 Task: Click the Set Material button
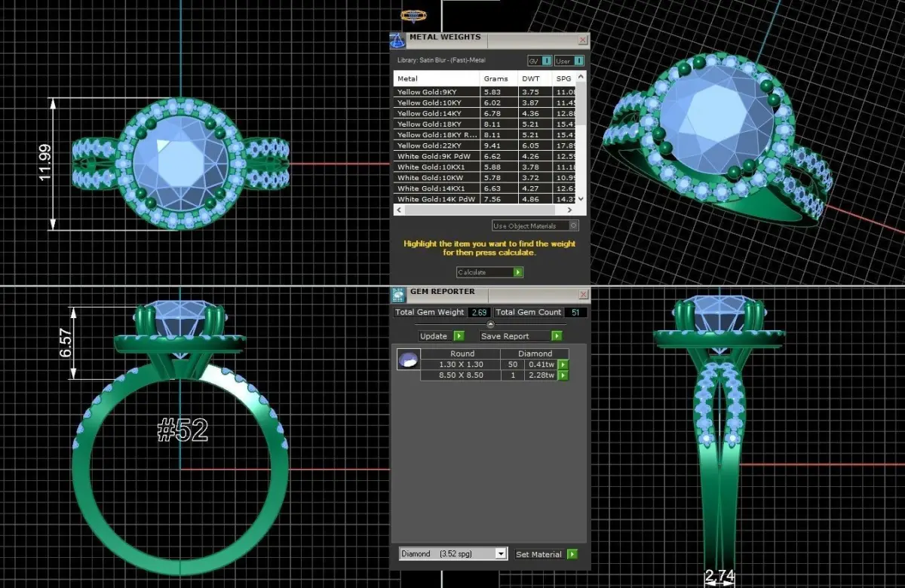[x=546, y=554]
